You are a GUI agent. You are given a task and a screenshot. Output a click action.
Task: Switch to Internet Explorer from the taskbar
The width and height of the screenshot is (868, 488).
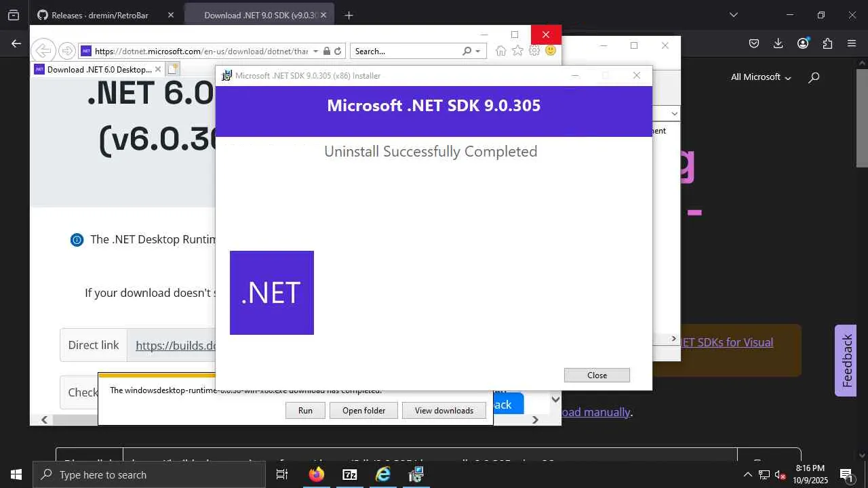pyautogui.click(x=383, y=474)
